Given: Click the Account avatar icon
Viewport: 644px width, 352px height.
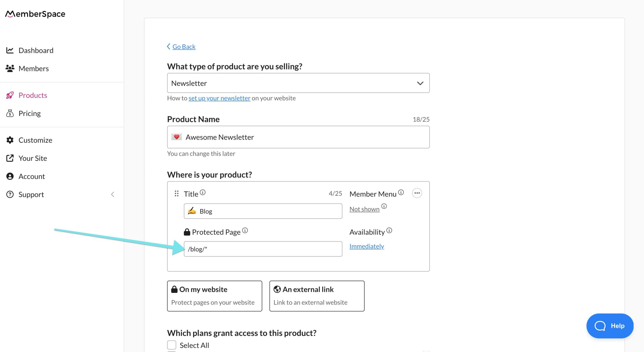Looking at the screenshot, I should tap(10, 176).
